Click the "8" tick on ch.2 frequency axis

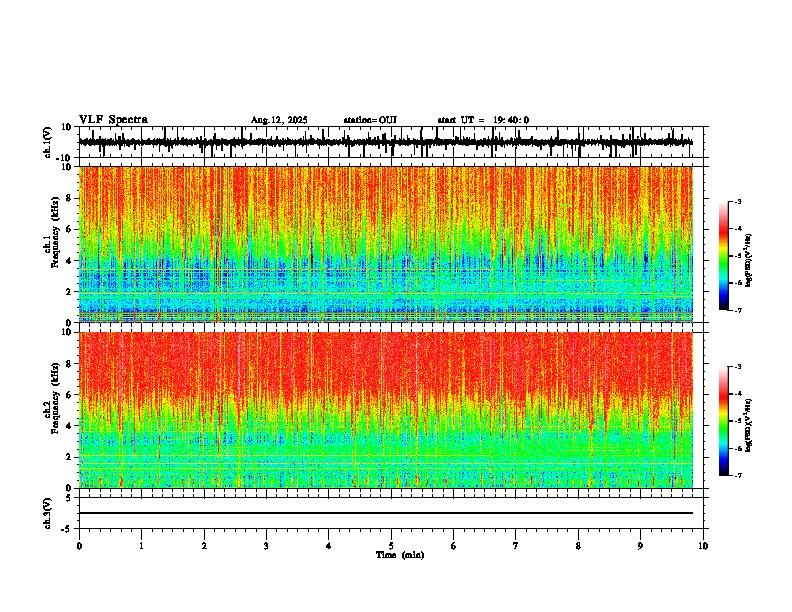(70, 364)
